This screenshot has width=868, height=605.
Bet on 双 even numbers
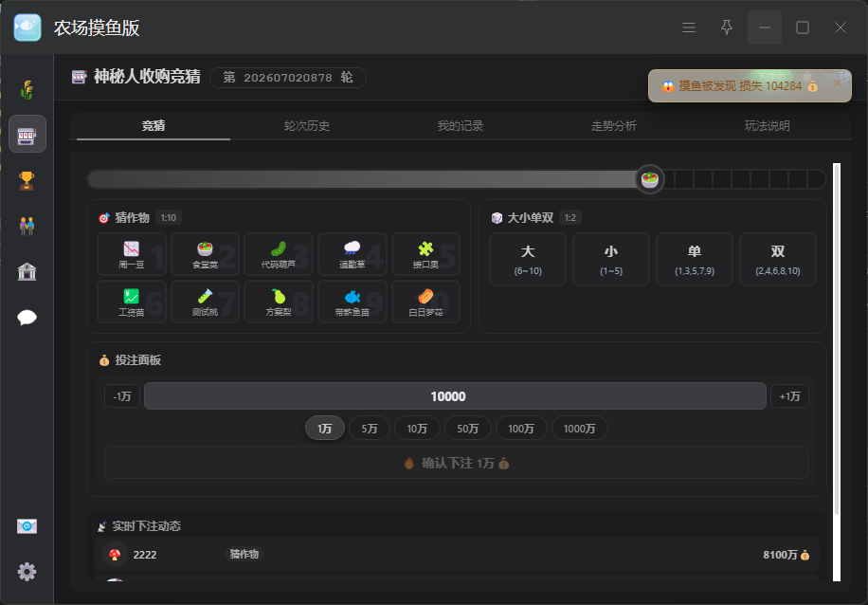778,259
